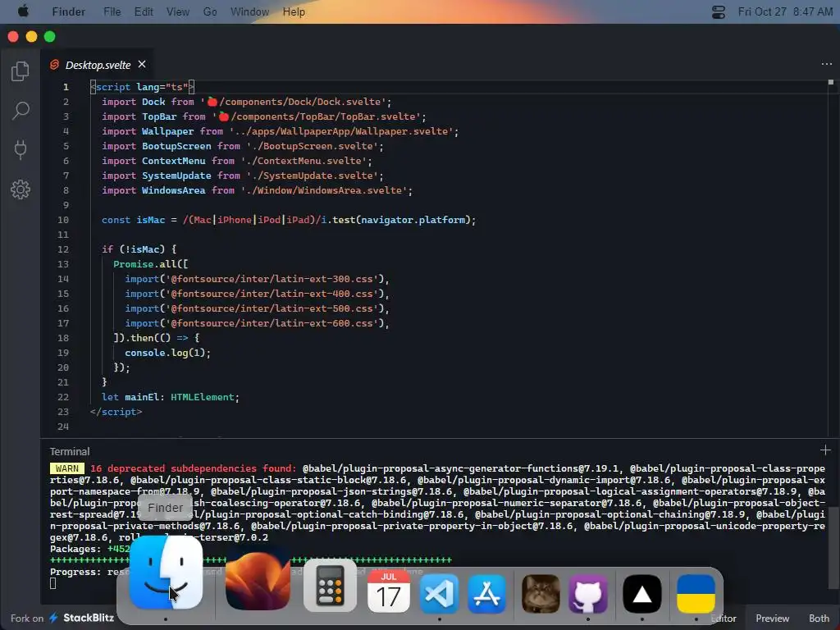Click '16 deprecated subdependencies found' text
Image resolution: width=840 pixels, height=630 pixels.
pos(193,468)
